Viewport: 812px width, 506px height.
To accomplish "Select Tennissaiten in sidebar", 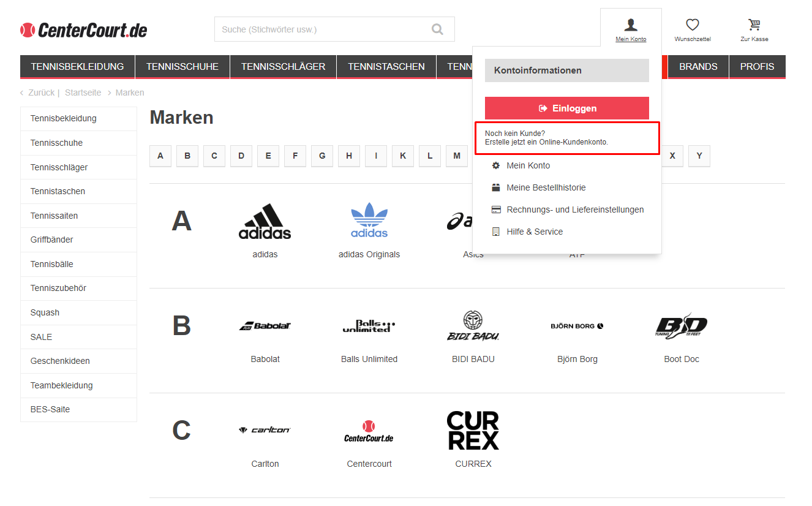I will (x=78, y=216).
